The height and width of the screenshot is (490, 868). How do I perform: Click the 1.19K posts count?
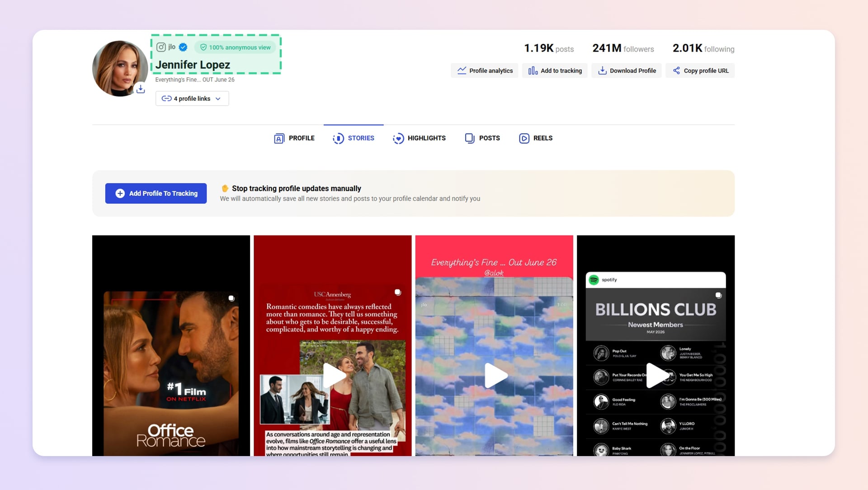549,48
